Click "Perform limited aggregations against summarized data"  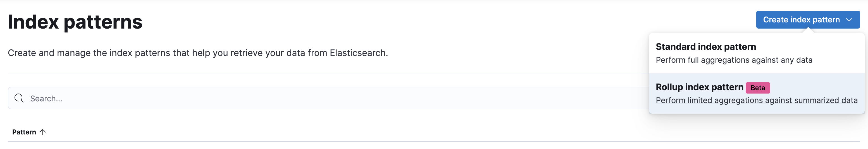click(x=756, y=100)
